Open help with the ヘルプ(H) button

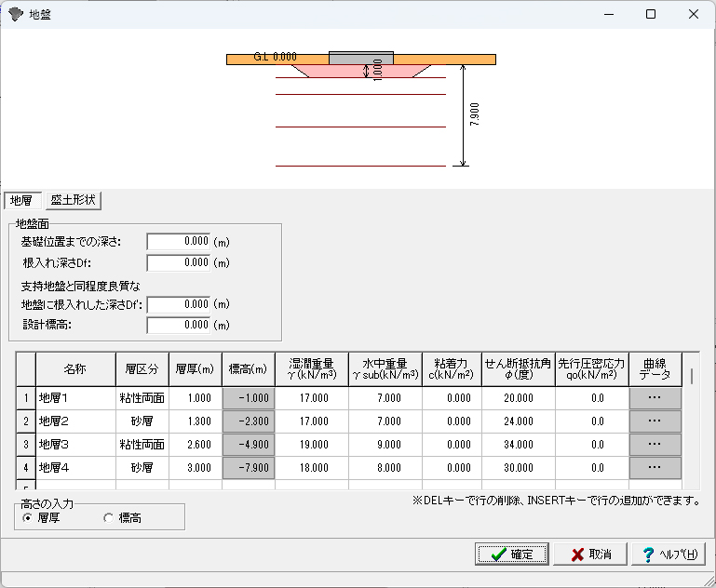point(669,555)
